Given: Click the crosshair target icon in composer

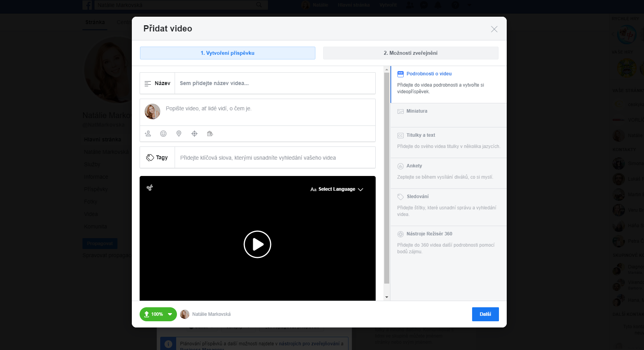Looking at the screenshot, I should (194, 134).
